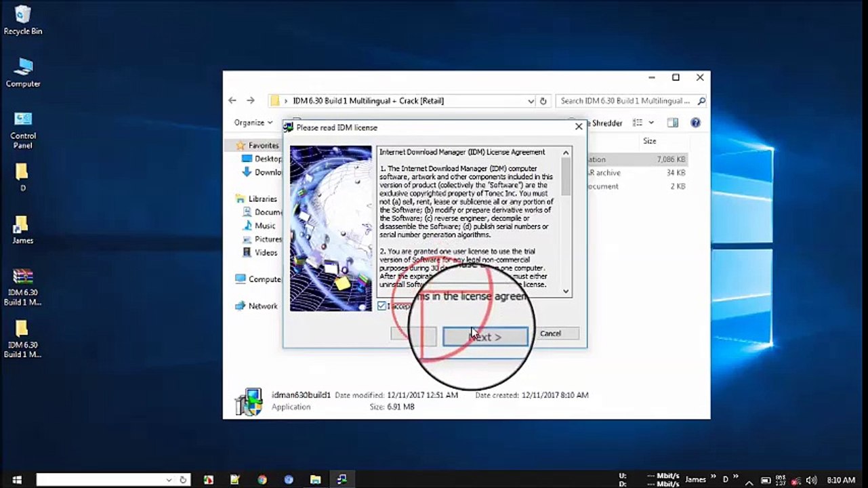This screenshot has width=868, height=488.
Task: Open Desktop in the Explorer navigation pane
Action: tap(262, 159)
